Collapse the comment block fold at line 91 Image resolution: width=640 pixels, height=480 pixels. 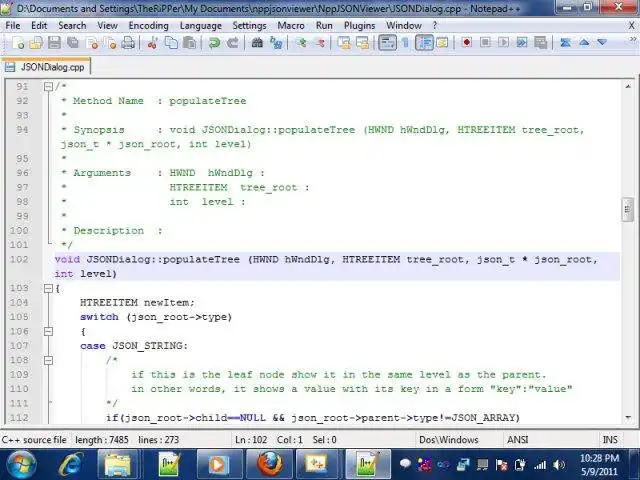pyautogui.click(x=48, y=87)
